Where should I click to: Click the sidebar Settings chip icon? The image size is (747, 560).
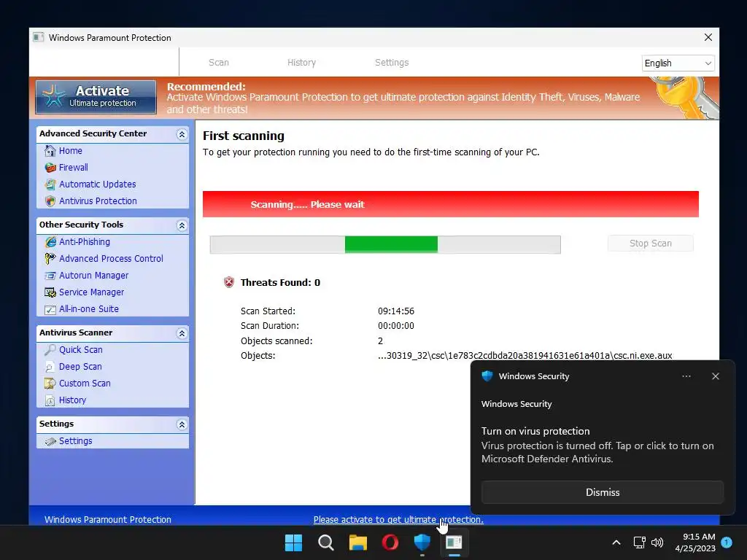[x=50, y=441]
